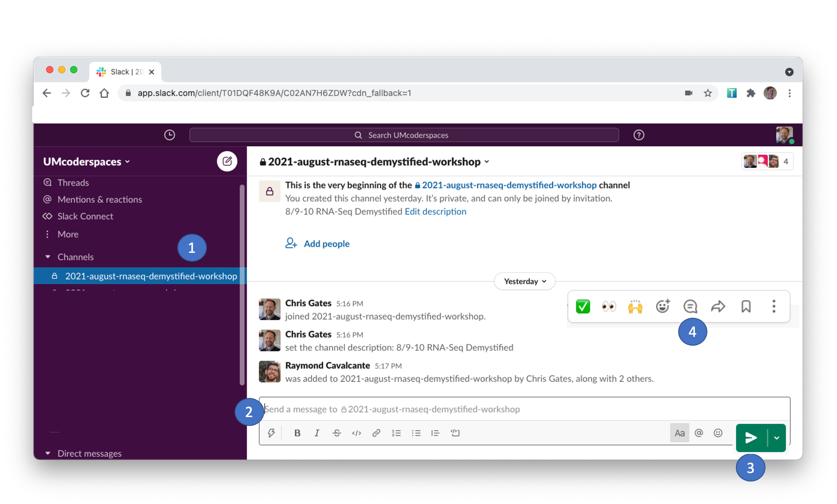Click the inline code formatting icon

click(356, 432)
